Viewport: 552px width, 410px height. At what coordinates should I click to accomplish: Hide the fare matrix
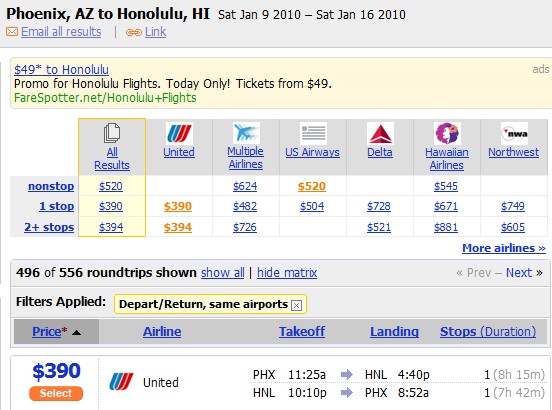coord(287,273)
